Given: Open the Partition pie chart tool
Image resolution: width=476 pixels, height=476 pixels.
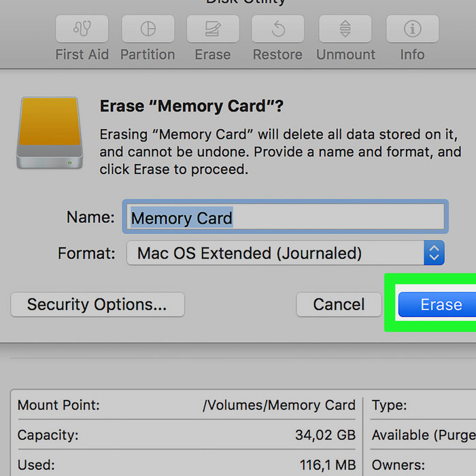Looking at the screenshot, I should point(148,29).
